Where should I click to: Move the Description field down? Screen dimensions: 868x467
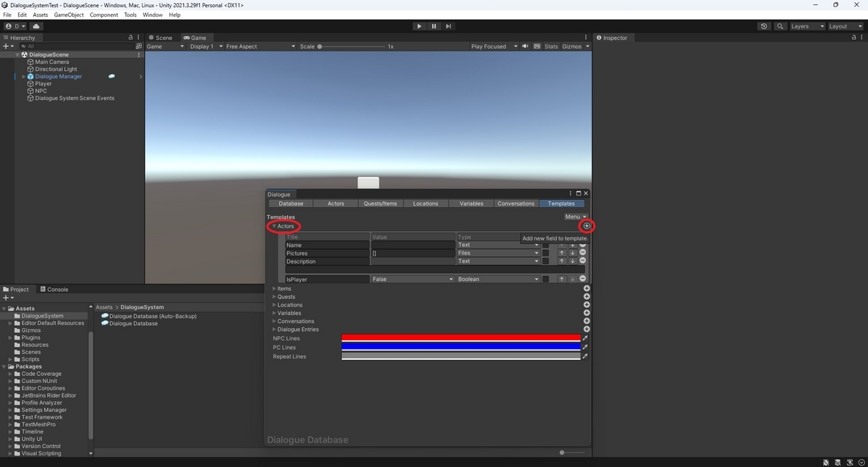click(572, 261)
